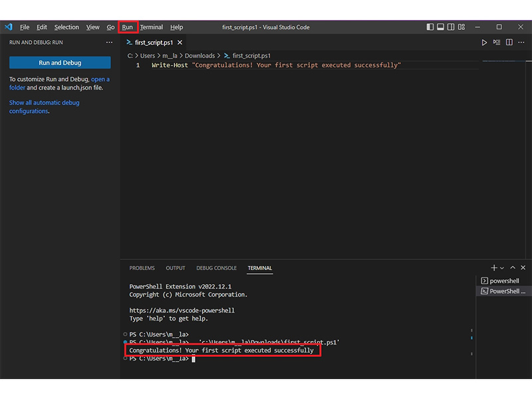Click the Run and Debug button
The width and height of the screenshot is (532, 399).
tap(60, 63)
